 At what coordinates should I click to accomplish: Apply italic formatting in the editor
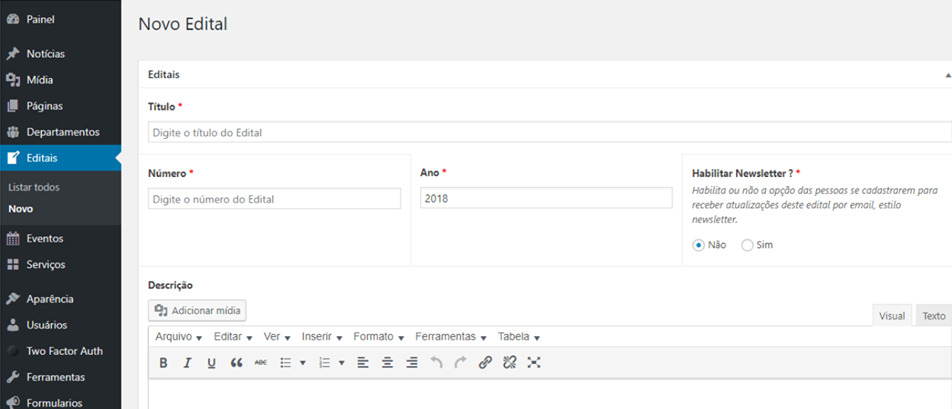click(x=187, y=363)
